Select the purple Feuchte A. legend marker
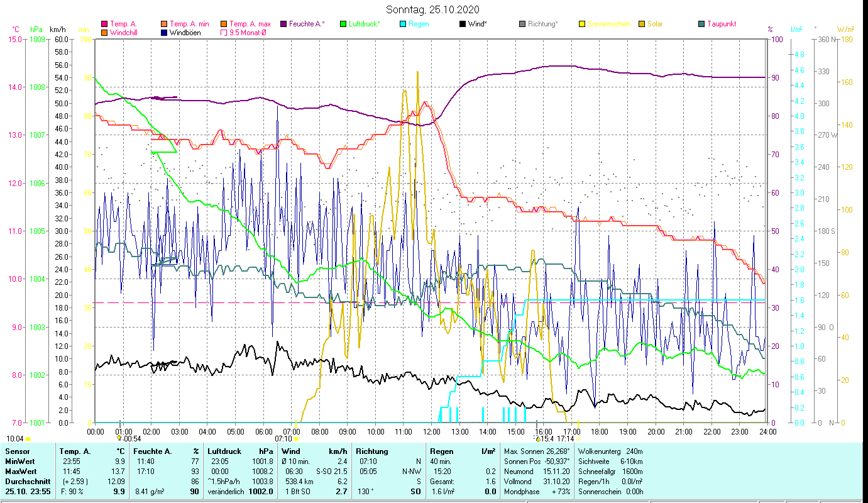The image size is (868, 503). click(x=284, y=25)
